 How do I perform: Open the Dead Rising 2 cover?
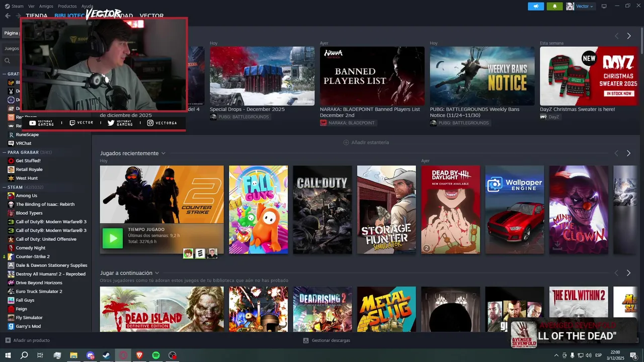323,309
